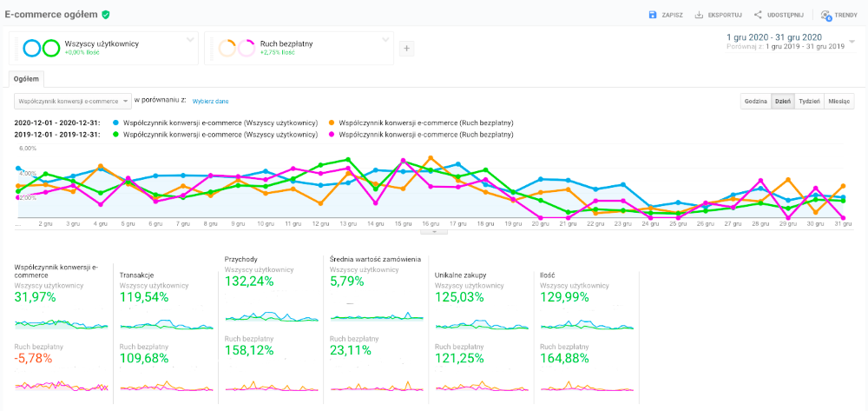Click the Przychody metric heading
Screen dimensions: 868x411
tap(239, 258)
